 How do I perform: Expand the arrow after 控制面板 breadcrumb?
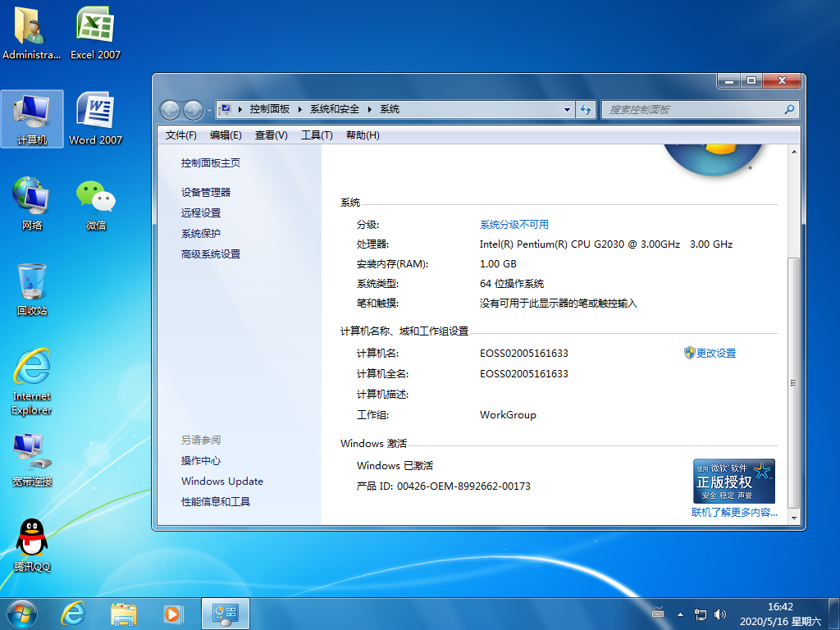coord(300,109)
